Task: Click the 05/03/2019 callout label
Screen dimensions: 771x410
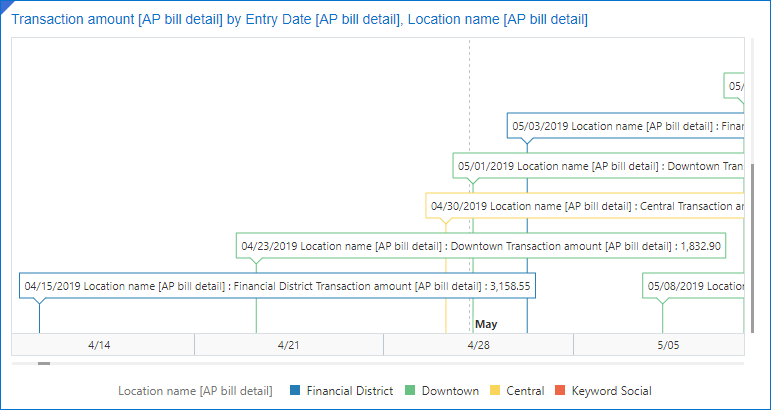Action: [x=626, y=126]
